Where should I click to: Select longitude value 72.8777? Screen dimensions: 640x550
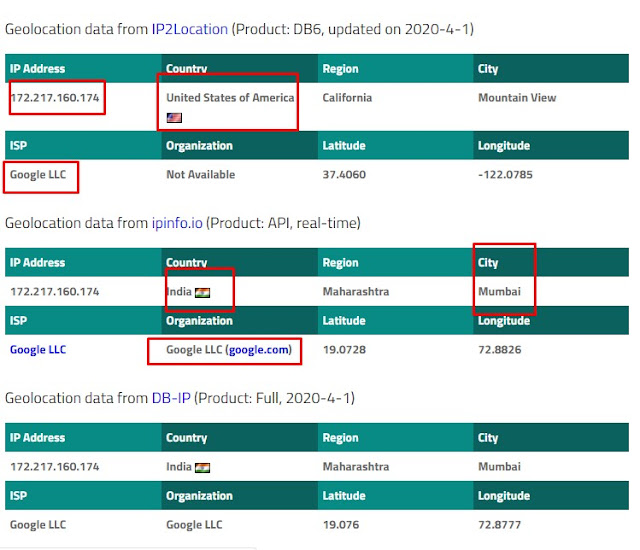tap(500, 525)
